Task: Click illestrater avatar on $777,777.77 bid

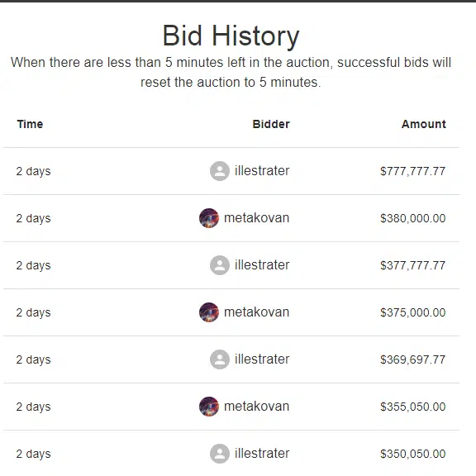Action: tap(220, 171)
